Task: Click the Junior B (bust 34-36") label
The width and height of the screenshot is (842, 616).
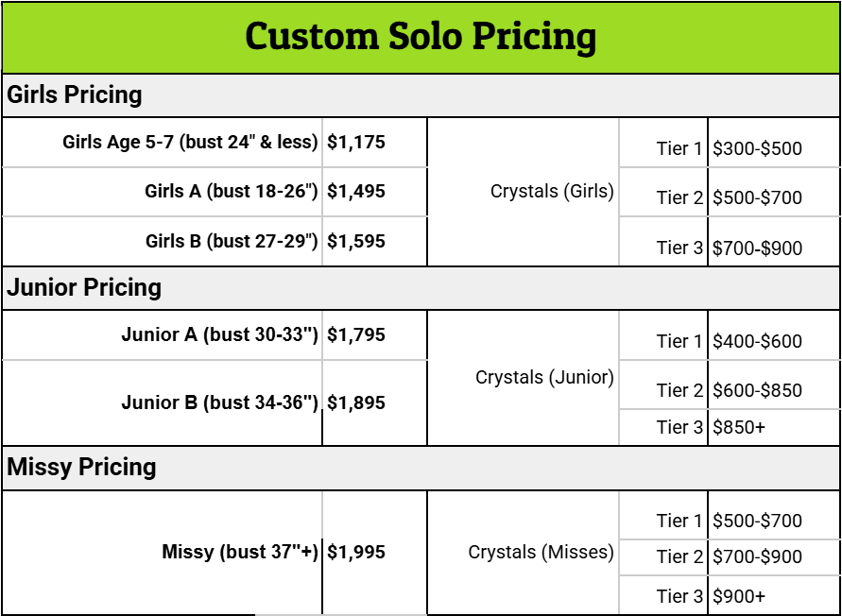Action: tap(219, 402)
